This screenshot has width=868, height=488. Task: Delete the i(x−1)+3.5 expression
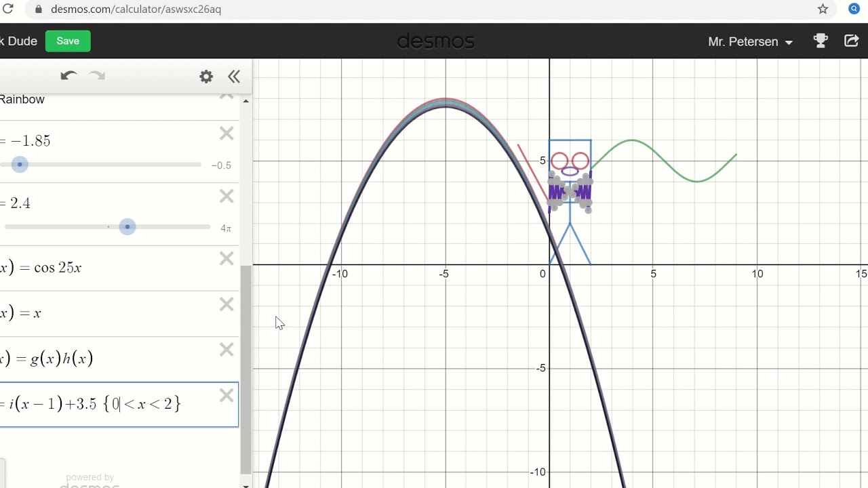[226, 396]
